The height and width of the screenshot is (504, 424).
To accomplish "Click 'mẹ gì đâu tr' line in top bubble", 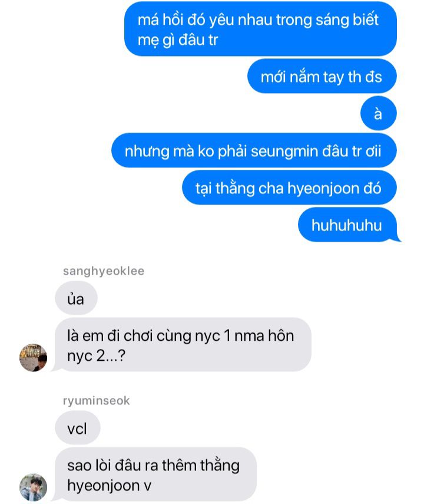I will pyautogui.click(x=178, y=41).
